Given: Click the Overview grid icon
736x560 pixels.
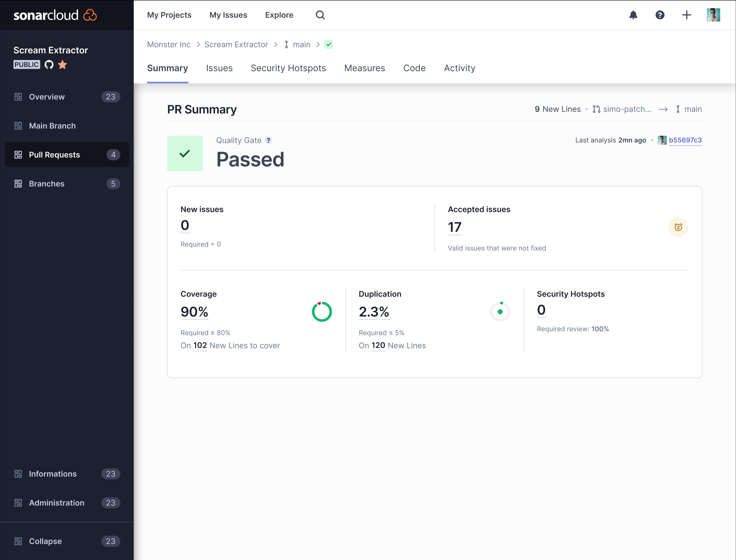Looking at the screenshot, I should click(18, 97).
